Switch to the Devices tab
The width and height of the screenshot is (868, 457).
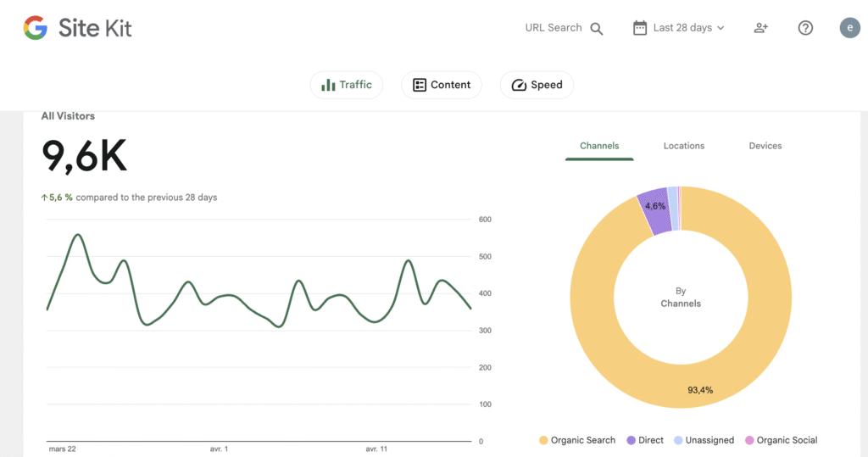765,146
